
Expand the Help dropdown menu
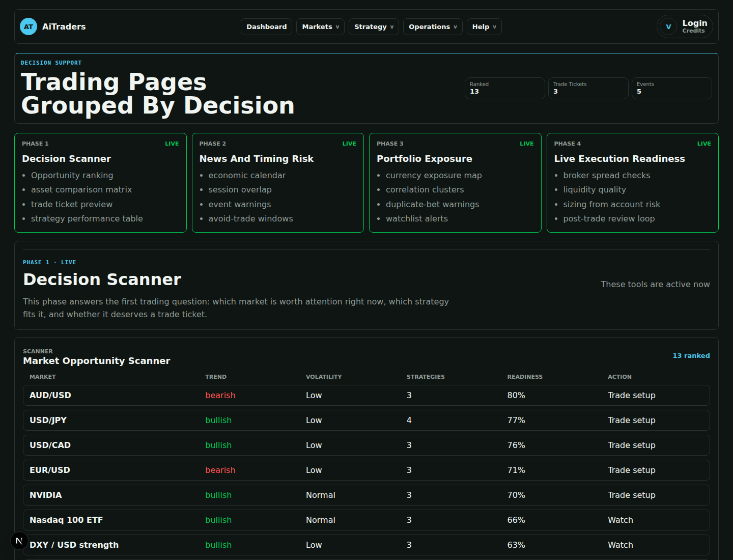tap(484, 26)
